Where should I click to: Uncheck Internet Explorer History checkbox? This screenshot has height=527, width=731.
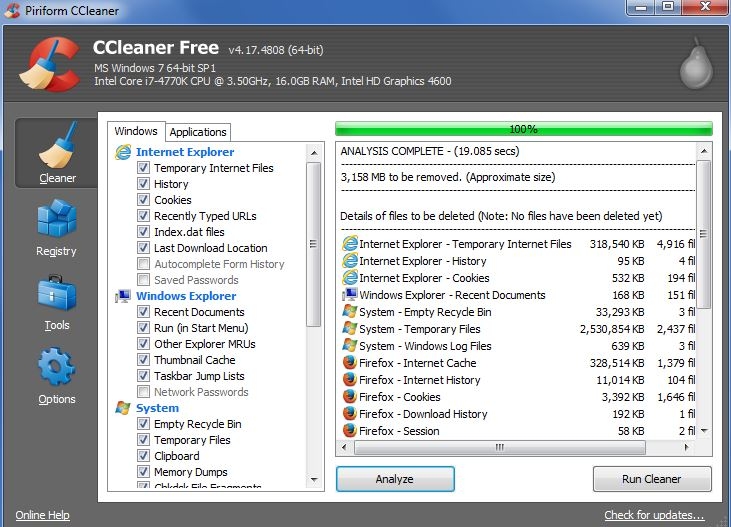144,184
